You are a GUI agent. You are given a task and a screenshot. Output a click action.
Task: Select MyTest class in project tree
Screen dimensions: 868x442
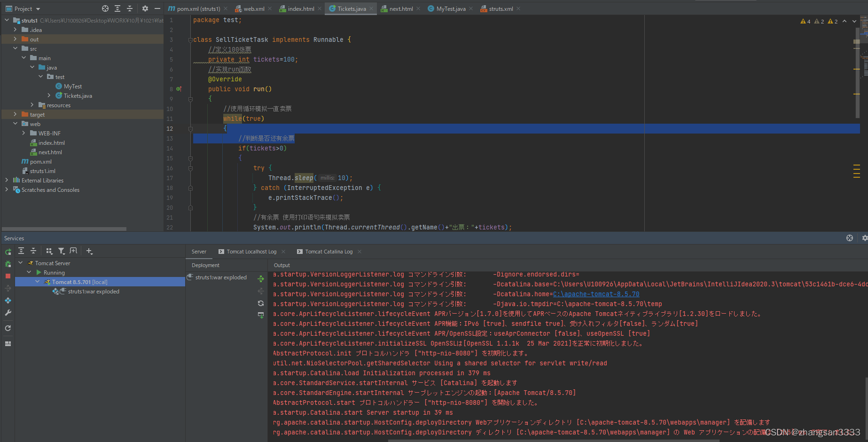click(x=73, y=86)
